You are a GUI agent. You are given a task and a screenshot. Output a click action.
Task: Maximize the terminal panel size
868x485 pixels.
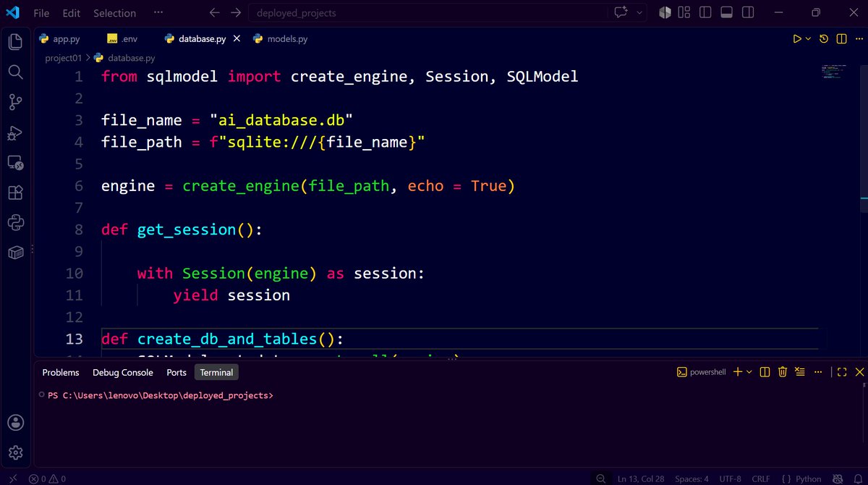tap(842, 372)
